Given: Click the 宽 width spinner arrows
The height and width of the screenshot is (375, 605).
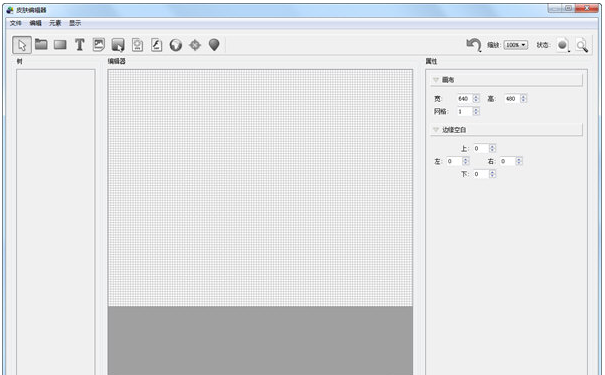Looking at the screenshot, I should click(476, 99).
